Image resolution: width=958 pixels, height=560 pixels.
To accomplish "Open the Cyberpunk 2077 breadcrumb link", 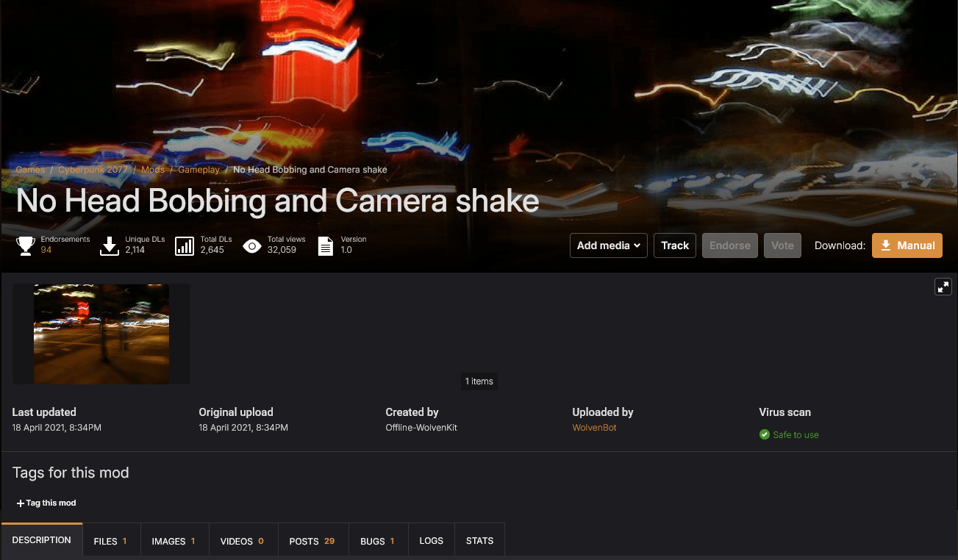I will pyautogui.click(x=93, y=170).
